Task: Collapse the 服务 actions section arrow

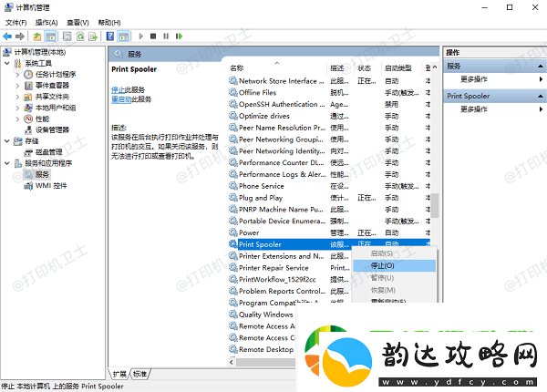Action: [x=541, y=66]
